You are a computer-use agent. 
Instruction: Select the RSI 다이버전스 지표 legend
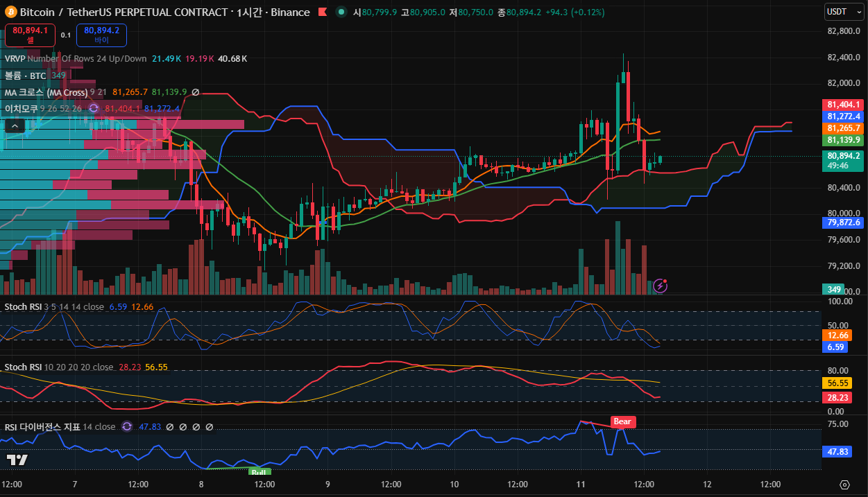point(60,427)
